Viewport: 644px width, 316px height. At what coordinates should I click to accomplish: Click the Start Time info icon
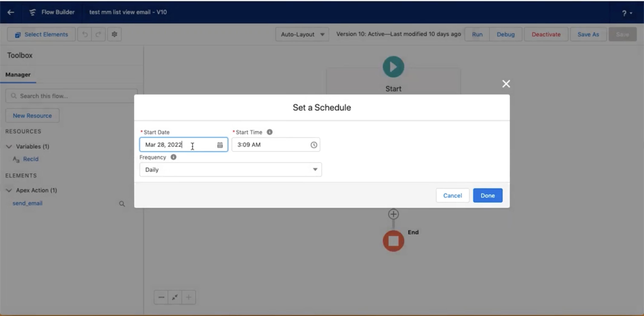(x=269, y=132)
